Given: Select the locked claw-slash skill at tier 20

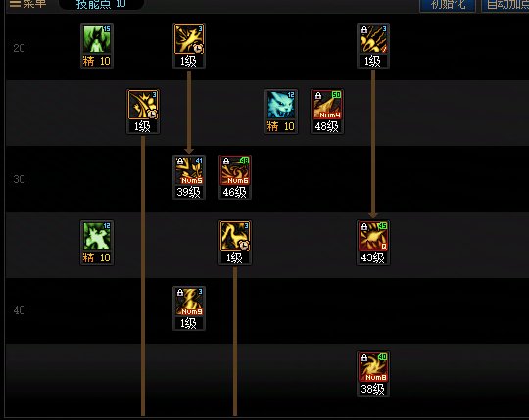Looking at the screenshot, I should tap(373, 39).
